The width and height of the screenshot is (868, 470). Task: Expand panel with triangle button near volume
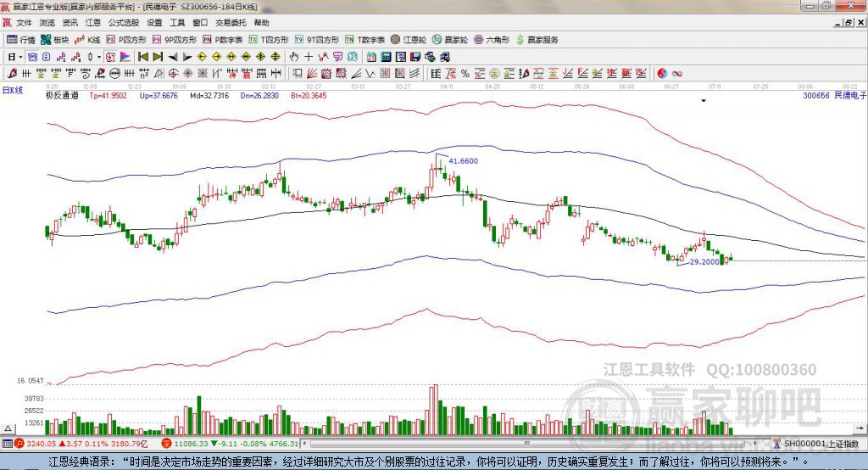(8, 428)
